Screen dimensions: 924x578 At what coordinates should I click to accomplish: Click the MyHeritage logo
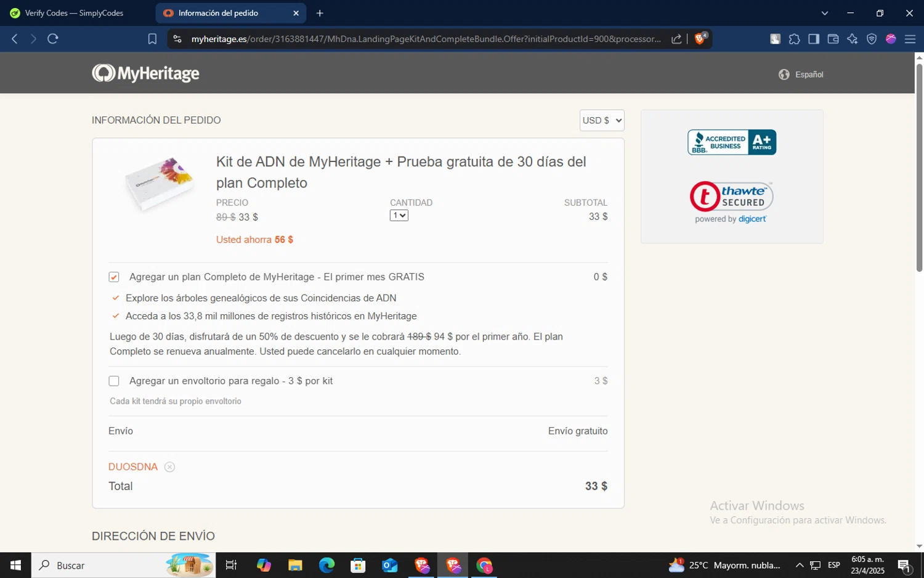coord(146,73)
